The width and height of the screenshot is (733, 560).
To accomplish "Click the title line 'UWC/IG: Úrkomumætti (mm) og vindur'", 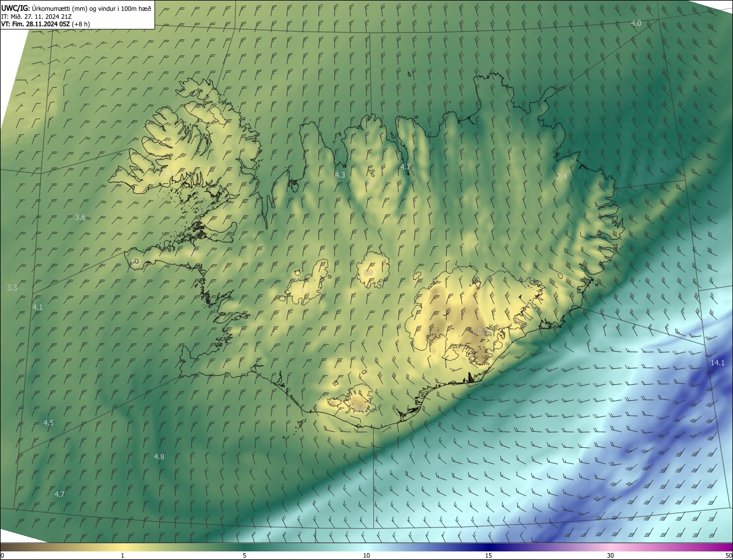I will pos(76,8).
